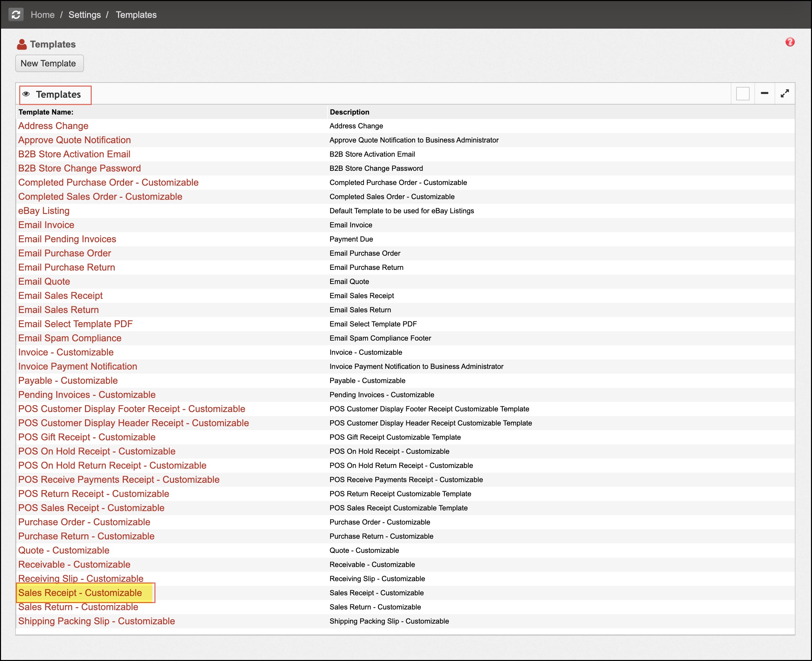
Task: Select POS Gift Receipt - Customizable link
Action: 87,437
